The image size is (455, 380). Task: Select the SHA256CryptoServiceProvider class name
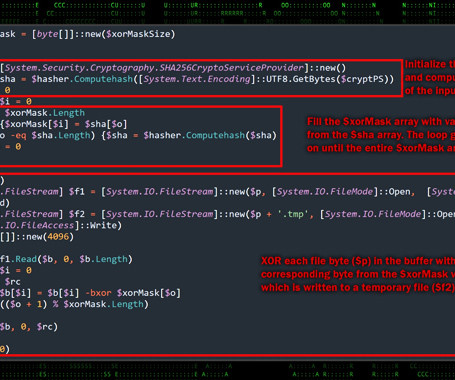(x=232, y=68)
